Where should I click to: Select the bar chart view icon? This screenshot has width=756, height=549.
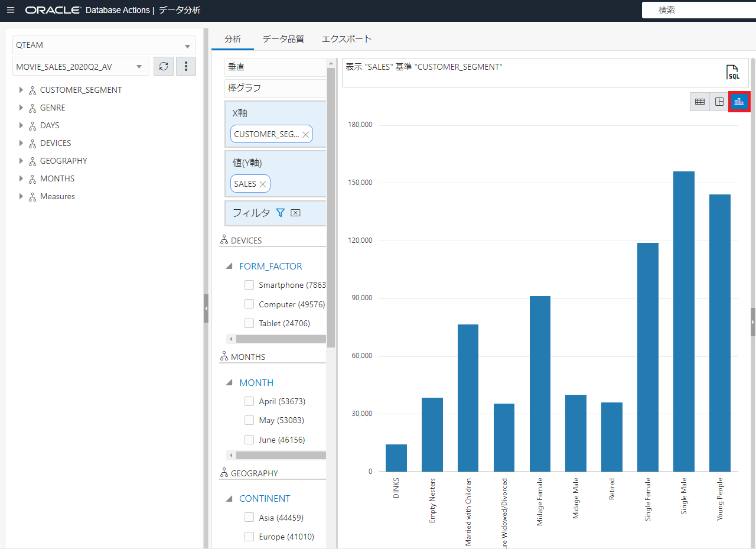pyautogui.click(x=739, y=102)
